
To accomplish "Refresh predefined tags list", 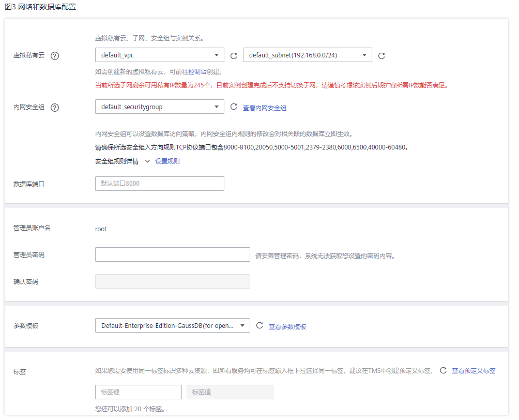I will (x=443, y=370).
